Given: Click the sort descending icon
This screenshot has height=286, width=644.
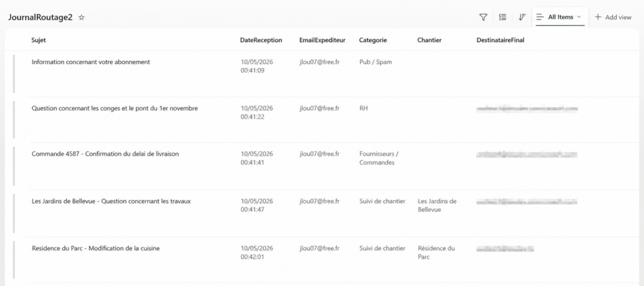Looking at the screenshot, I should point(522,17).
